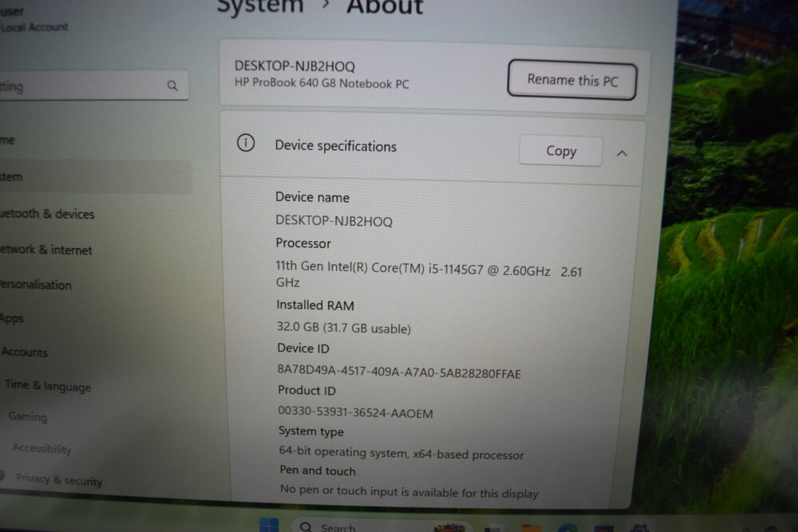Open the Home page in the settings sidebar
798x532 pixels.
click(x=8, y=140)
